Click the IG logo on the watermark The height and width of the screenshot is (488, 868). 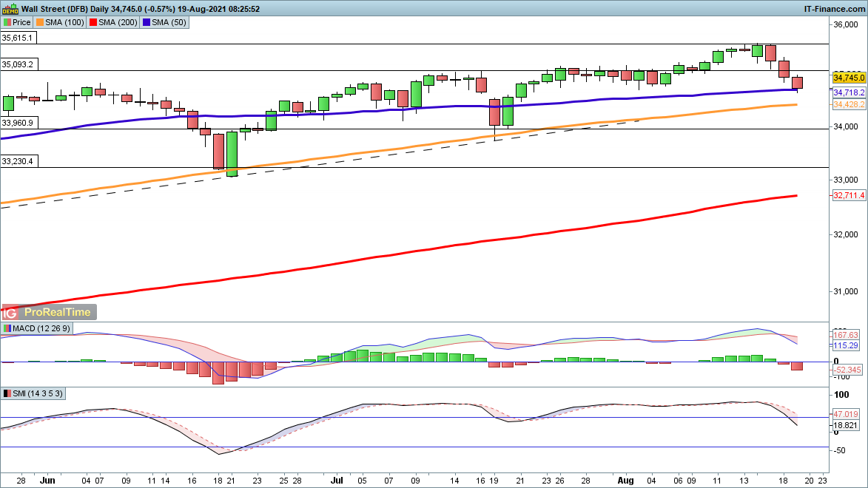tap(9, 312)
